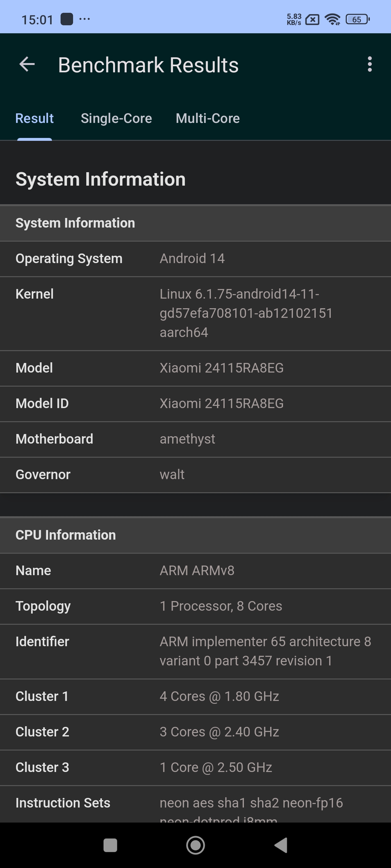The height and width of the screenshot is (868, 391).
Task: Select the Motherboard amethyst row
Action: [x=195, y=439]
